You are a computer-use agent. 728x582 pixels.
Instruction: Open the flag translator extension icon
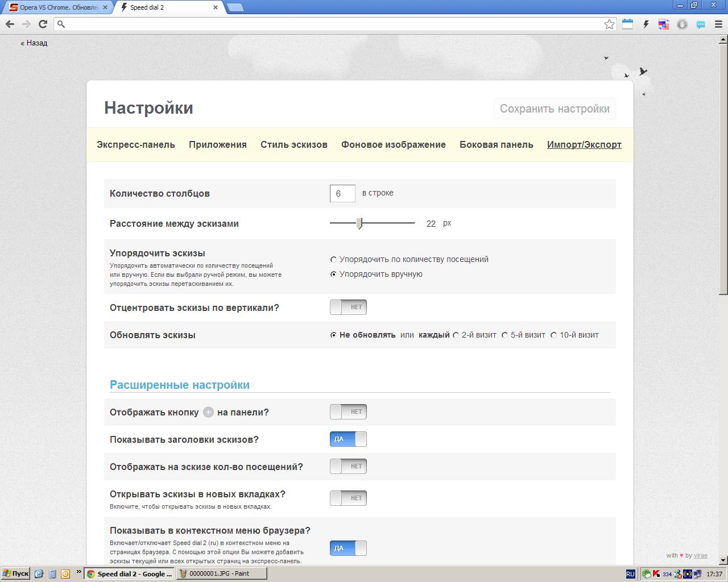coord(664,24)
